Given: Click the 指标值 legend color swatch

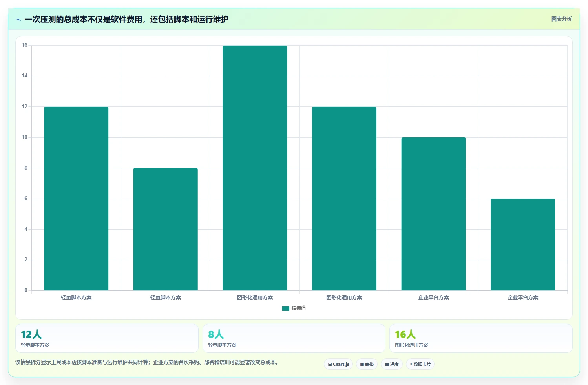Looking at the screenshot, I should [286, 308].
